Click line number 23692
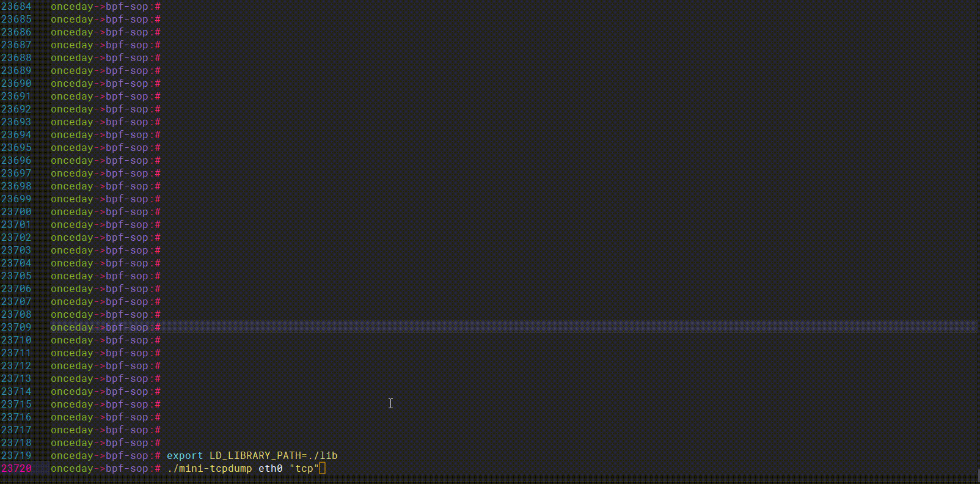980x484 pixels. click(16, 109)
